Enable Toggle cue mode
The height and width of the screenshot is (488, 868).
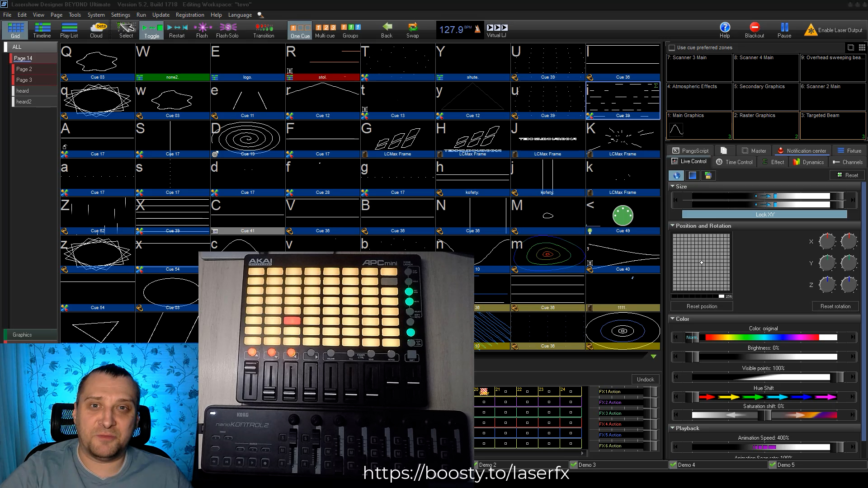coord(152,30)
